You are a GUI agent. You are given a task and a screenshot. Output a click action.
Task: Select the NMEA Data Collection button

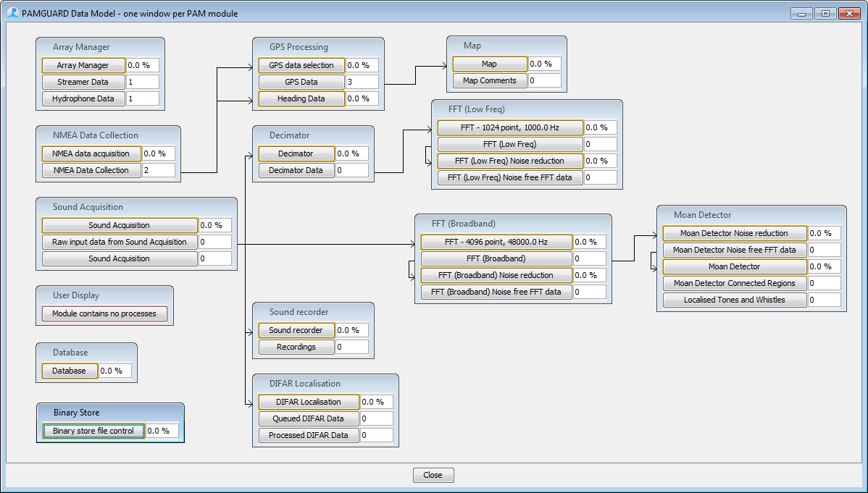tap(91, 170)
